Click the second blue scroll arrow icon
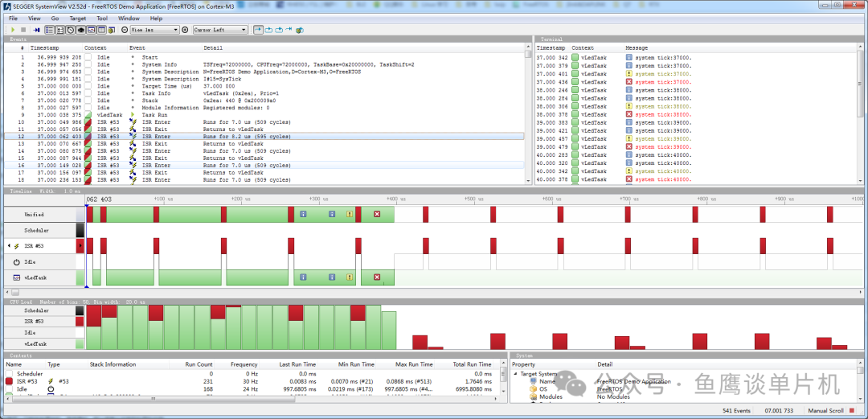This screenshot has height=419, width=868. [x=268, y=30]
